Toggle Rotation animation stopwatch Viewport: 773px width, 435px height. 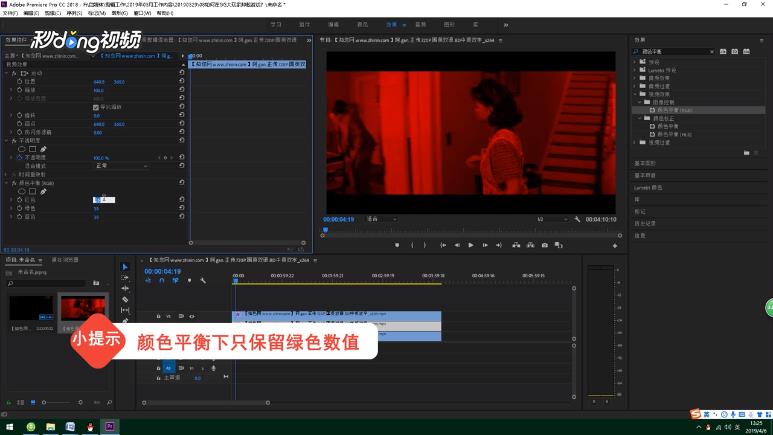tap(20, 115)
